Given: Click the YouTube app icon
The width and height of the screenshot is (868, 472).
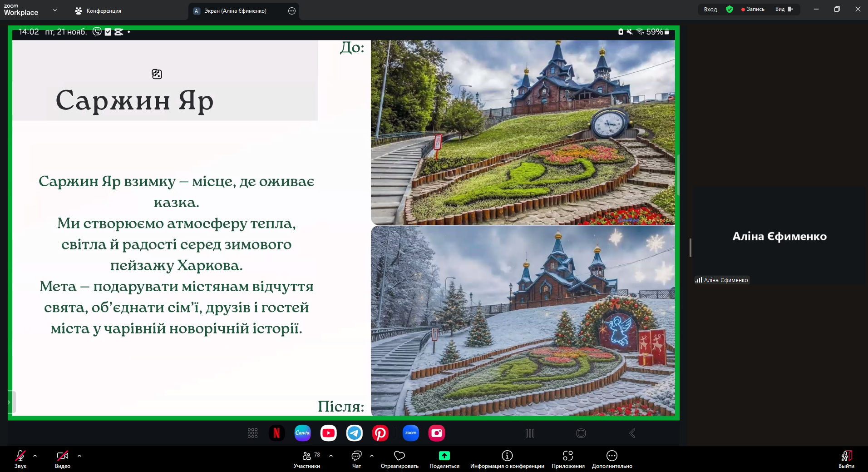Looking at the screenshot, I should 328,433.
